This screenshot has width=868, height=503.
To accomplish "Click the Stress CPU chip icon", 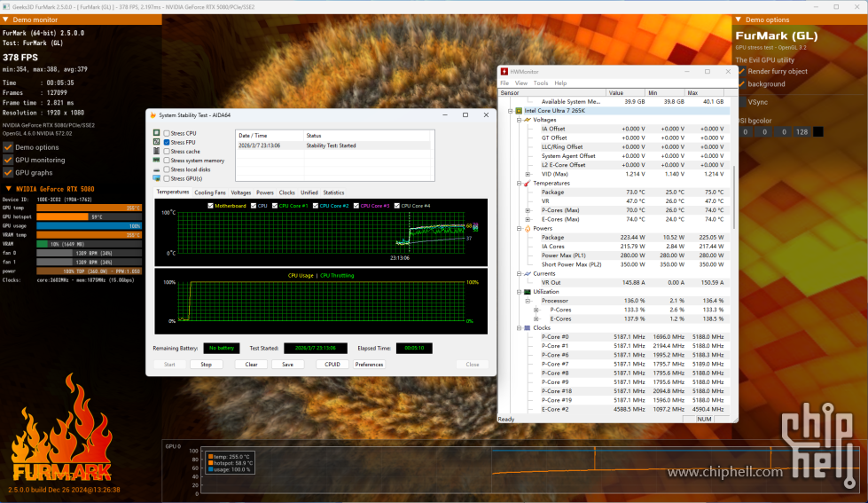I will (157, 133).
